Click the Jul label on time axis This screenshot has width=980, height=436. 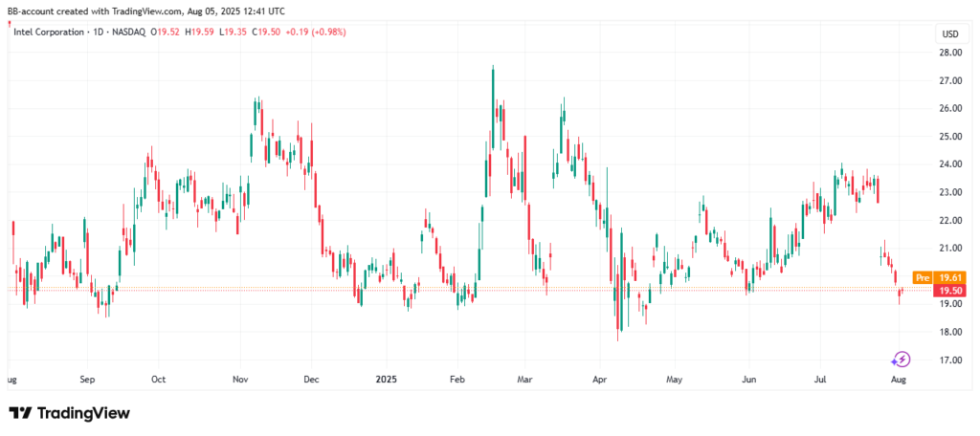pos(820,380)
